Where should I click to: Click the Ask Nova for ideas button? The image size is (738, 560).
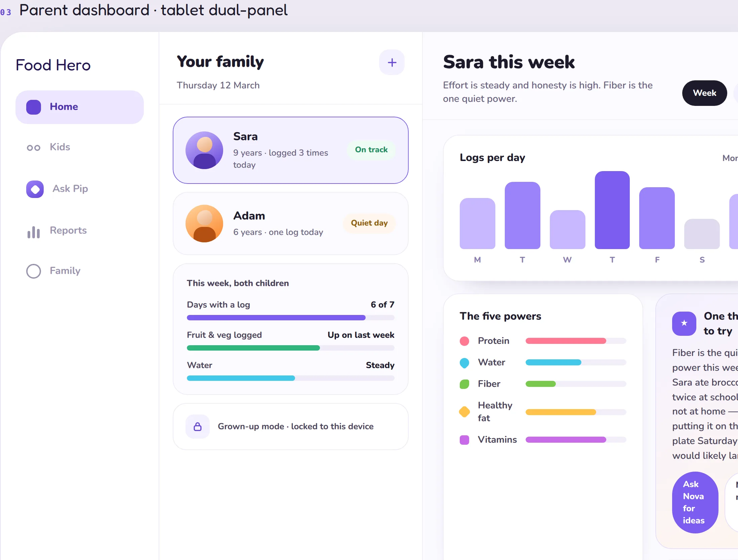[695, 503]
